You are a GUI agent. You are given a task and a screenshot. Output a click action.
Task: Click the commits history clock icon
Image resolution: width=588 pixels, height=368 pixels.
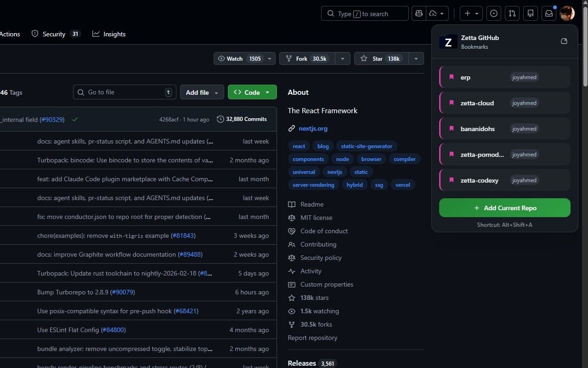pyautogui.click(x=220, y=119)
